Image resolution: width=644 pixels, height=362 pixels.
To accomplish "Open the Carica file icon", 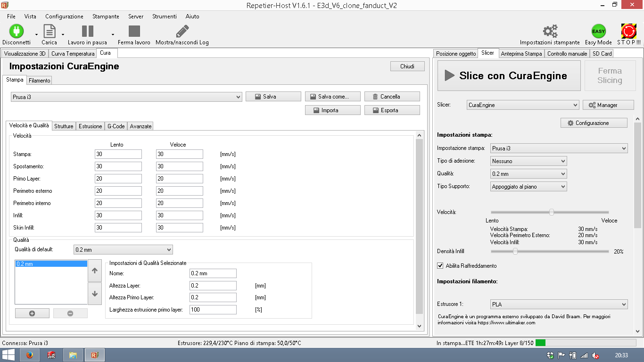I will pyautogui.click(x=50, y=31).
